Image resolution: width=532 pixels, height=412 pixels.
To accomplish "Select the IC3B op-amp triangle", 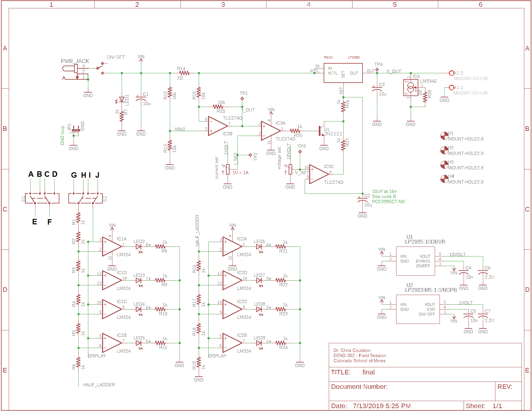I will [x=218, y=126].
